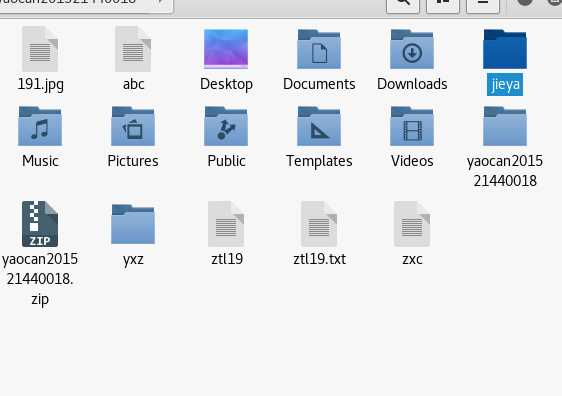Select the yaocan201521440018 folder icon
The height and width of the screenshot is (396, 562).
click(x=505, y=126)
